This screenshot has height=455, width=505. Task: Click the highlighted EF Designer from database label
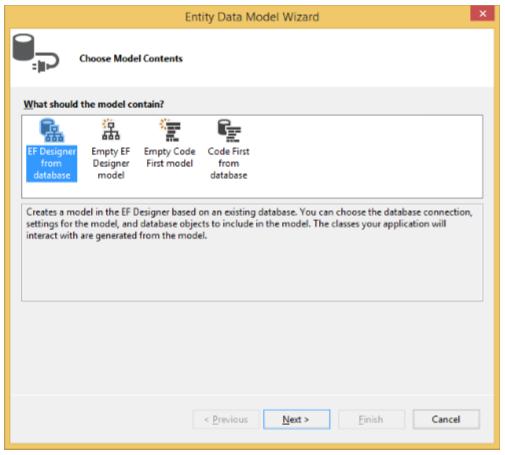click(x=52, y=163)
